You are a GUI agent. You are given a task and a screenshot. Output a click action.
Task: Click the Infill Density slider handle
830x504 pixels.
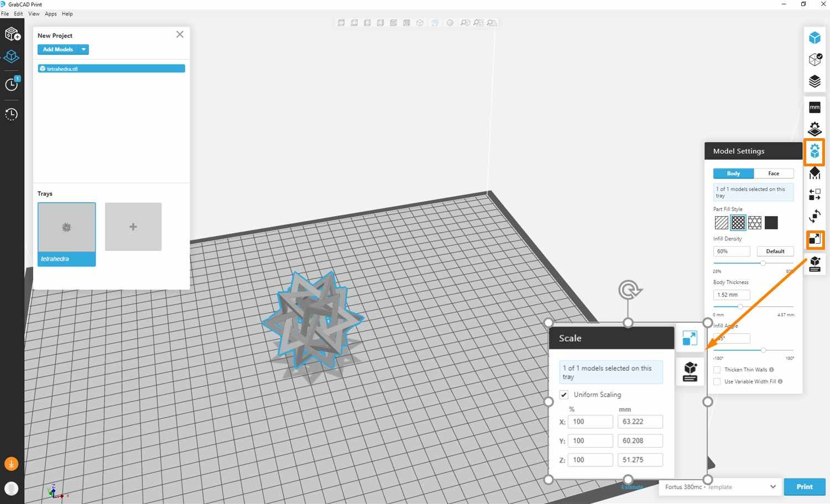(x=763, y=263)
